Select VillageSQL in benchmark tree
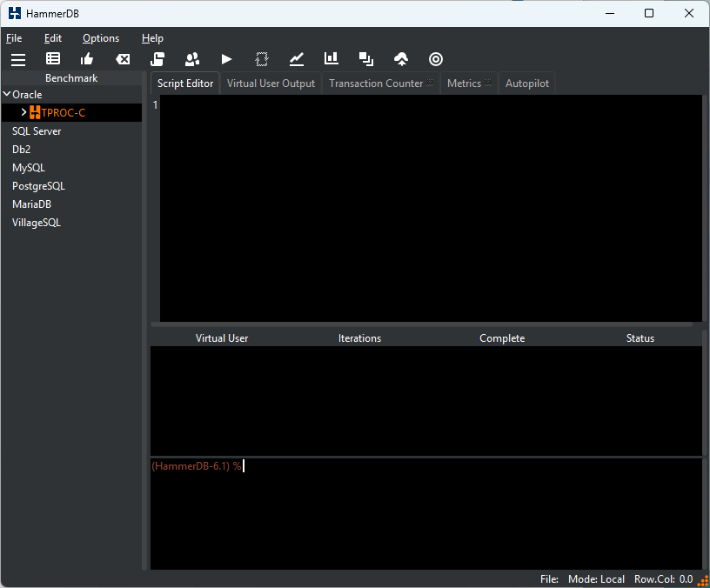The width and height of the screenshot is (710, 588). pos(37,223)
